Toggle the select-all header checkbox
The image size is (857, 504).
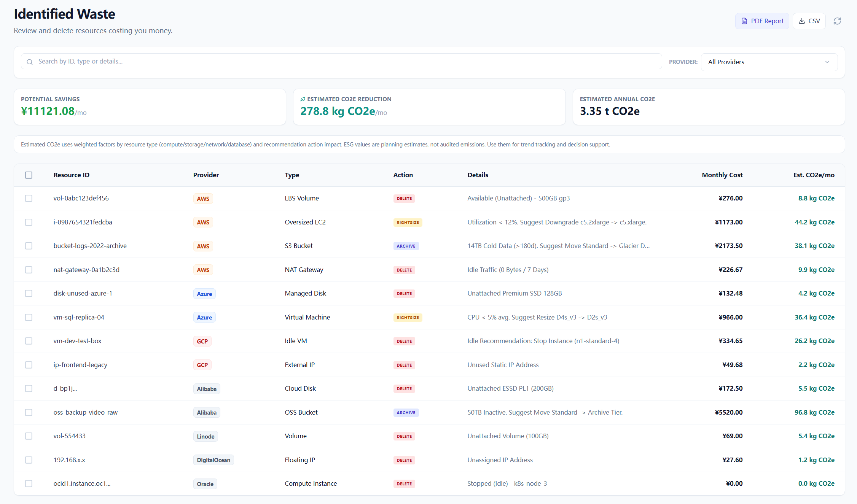pos(29,175)
